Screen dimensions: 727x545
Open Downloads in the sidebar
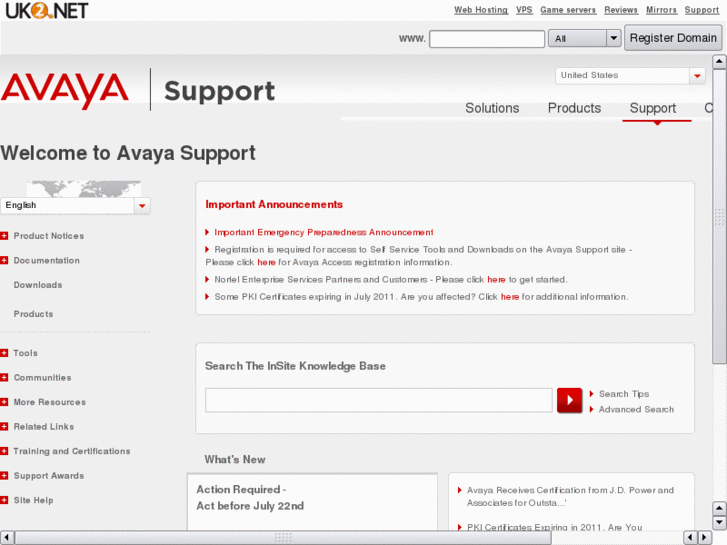click(38, 285)
